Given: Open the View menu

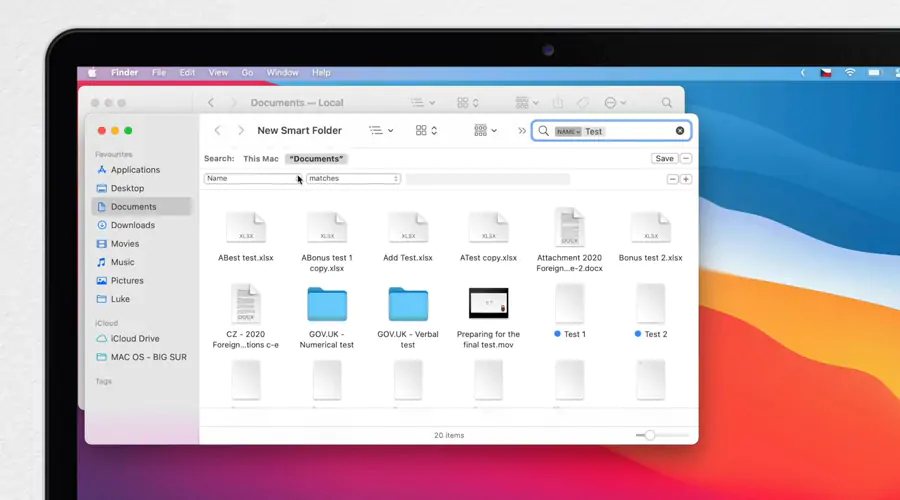Looking at the screenshot, I should [x=218, y=73].
